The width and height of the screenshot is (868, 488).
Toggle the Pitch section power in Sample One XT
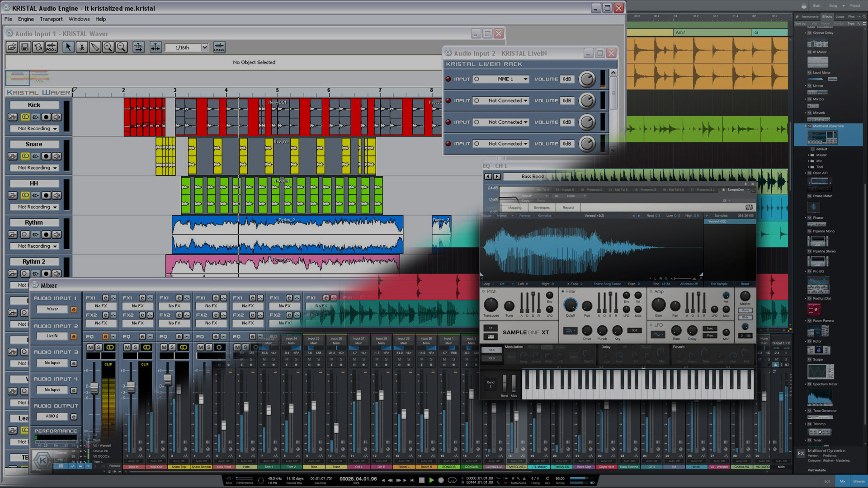pos(483,291)
